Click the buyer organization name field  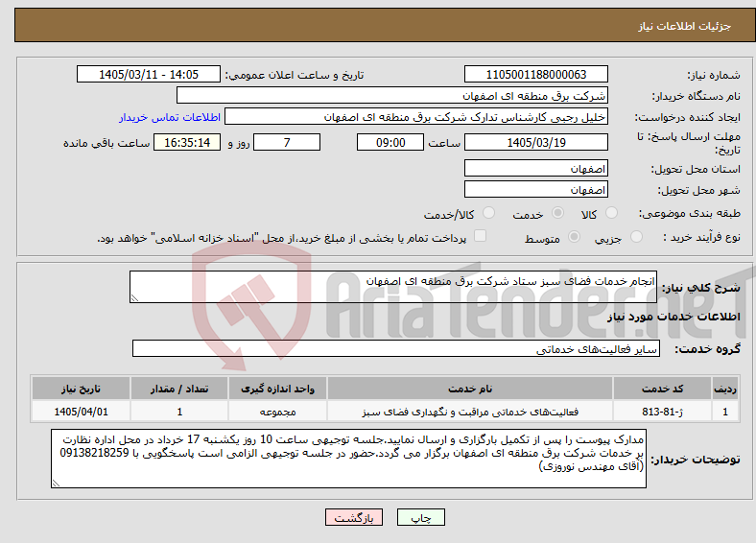point(392,96)
